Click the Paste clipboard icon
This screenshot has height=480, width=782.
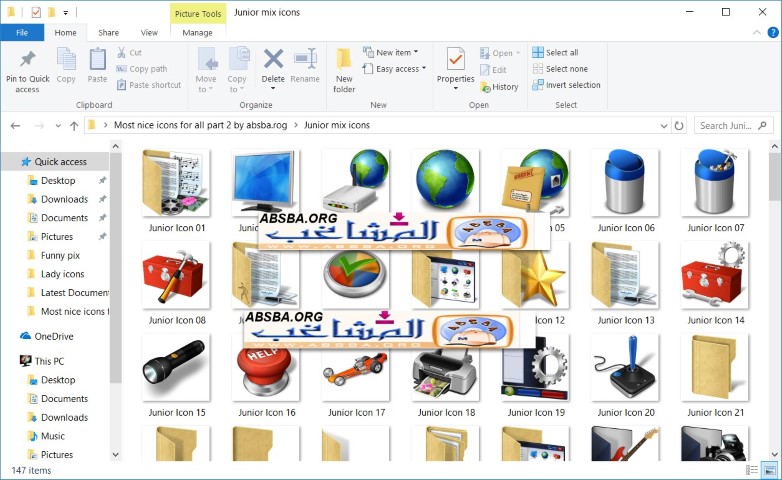coord(97,59)
